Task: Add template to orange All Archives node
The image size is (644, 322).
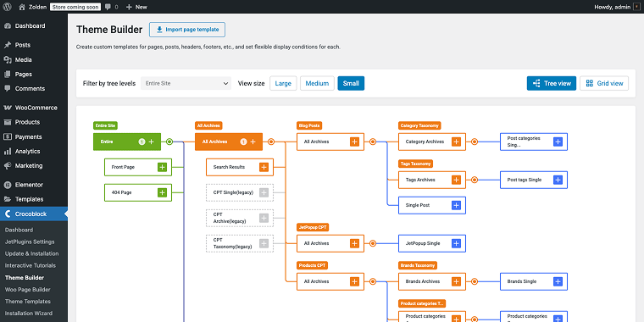Action: click(253, 142)
